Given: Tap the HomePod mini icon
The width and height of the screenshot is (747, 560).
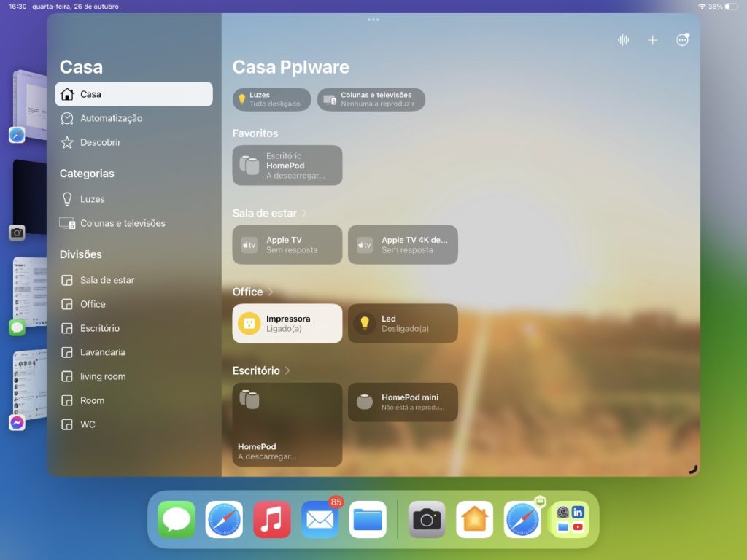Looking at the screenshot, I should 365,402.
